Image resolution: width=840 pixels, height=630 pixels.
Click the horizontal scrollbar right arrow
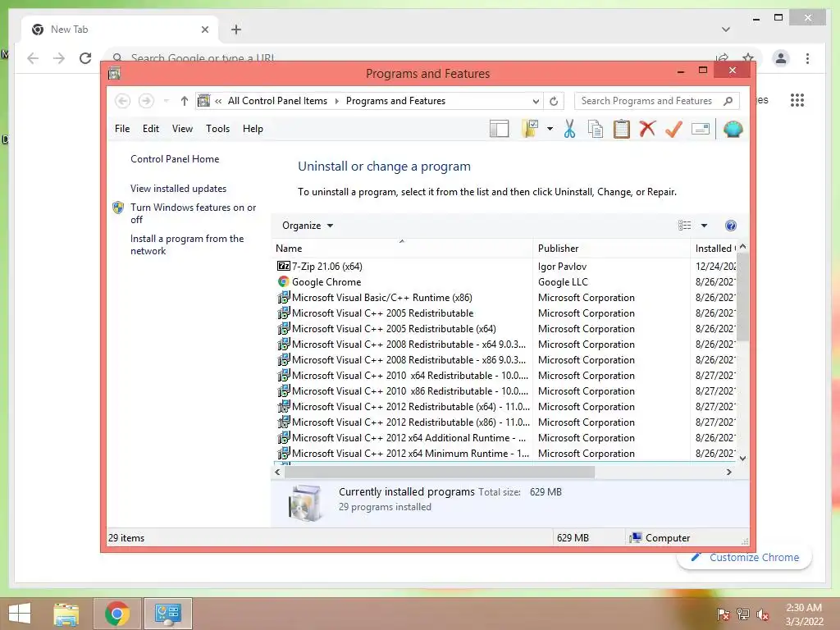pos(728,472)
